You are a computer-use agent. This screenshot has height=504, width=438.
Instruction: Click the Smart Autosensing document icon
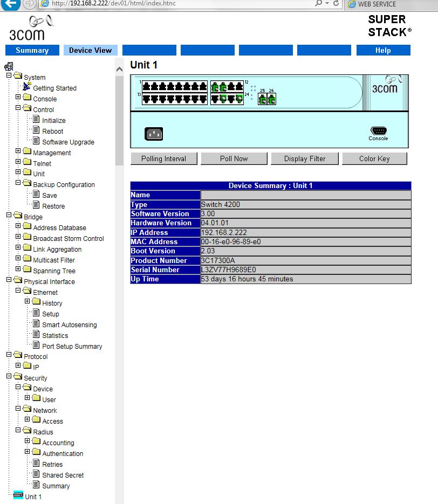[x=36, y=323]
